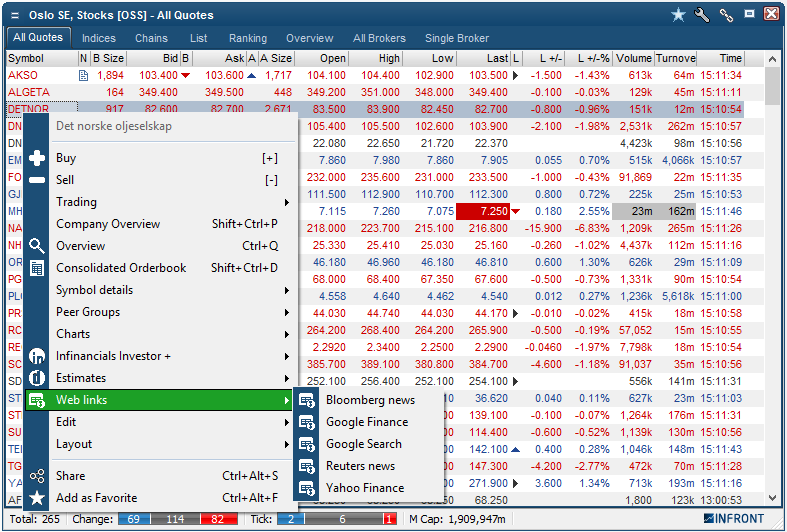Click the 'Total: 265' status entry

(35, 519)
